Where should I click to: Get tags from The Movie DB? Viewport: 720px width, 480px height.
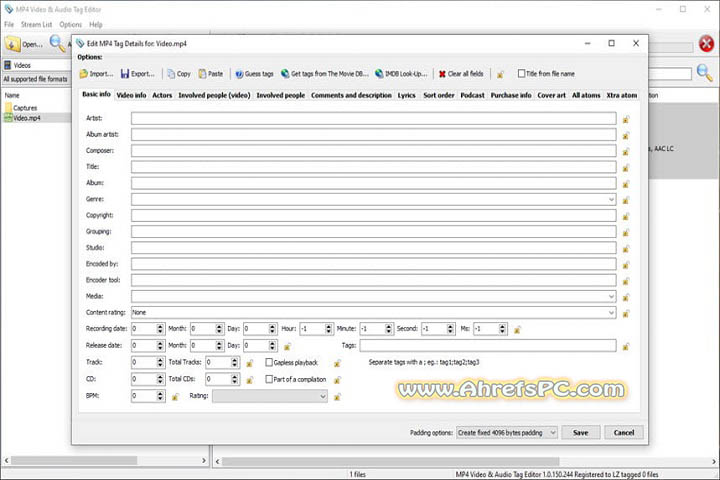pyautogui.click(x=325, y=73)
